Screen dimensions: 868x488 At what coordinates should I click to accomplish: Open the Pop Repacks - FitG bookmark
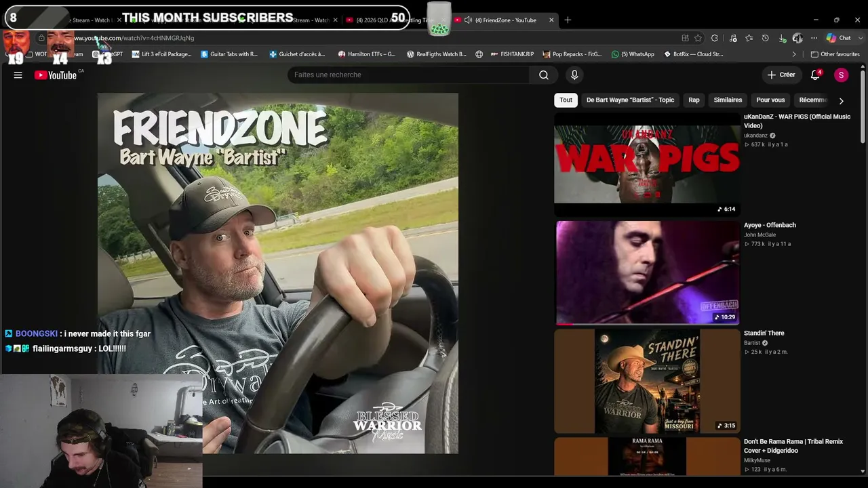tap(572, 54)
